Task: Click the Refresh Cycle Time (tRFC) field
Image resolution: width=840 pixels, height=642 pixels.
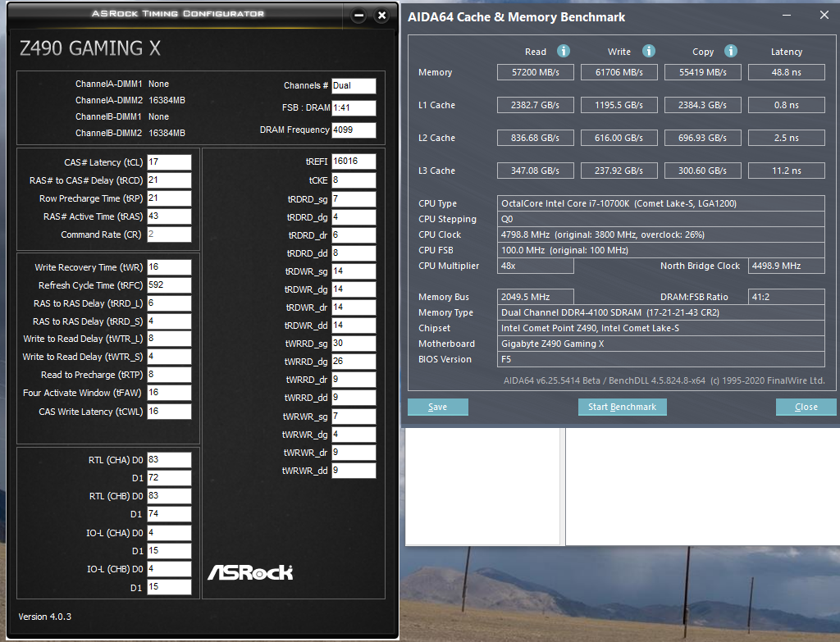Action: tap(169, 285)
